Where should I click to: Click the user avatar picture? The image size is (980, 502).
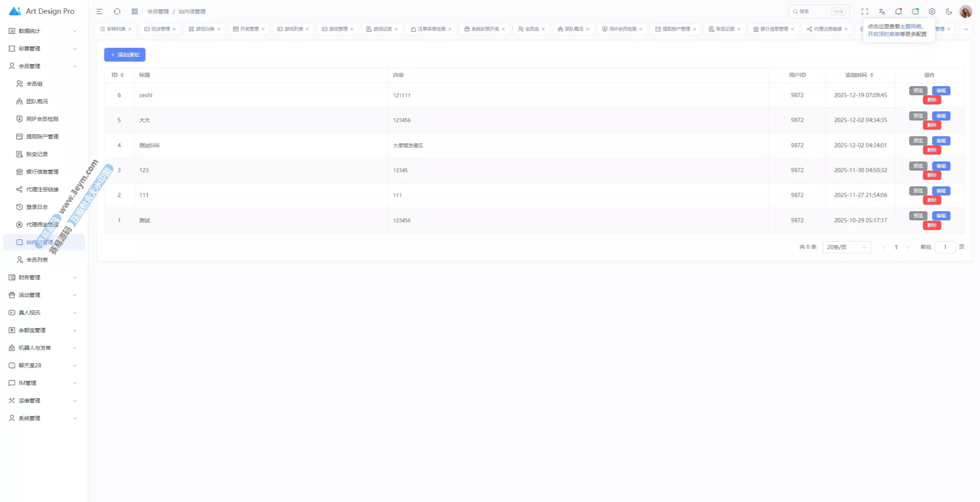click(965, 11)
